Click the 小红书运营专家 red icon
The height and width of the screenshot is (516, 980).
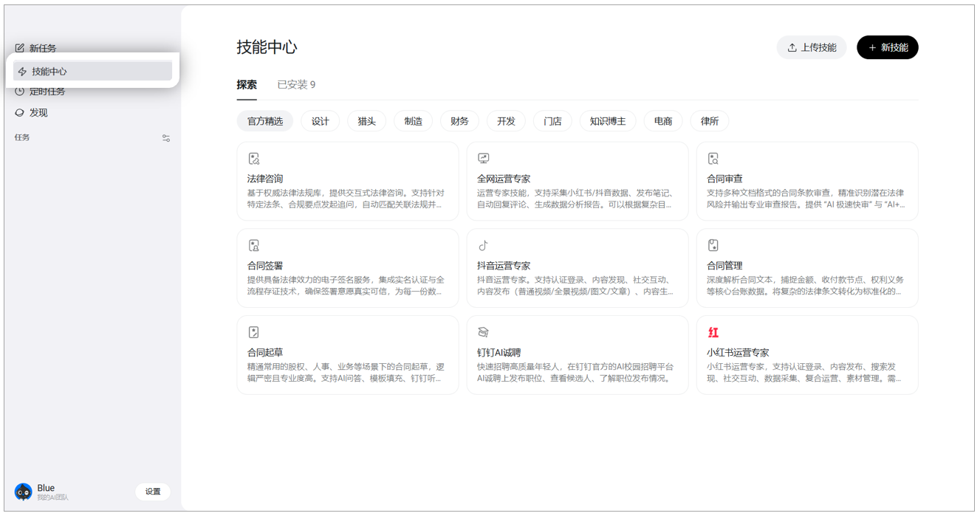pyautogui.click(x=713, y=333)
